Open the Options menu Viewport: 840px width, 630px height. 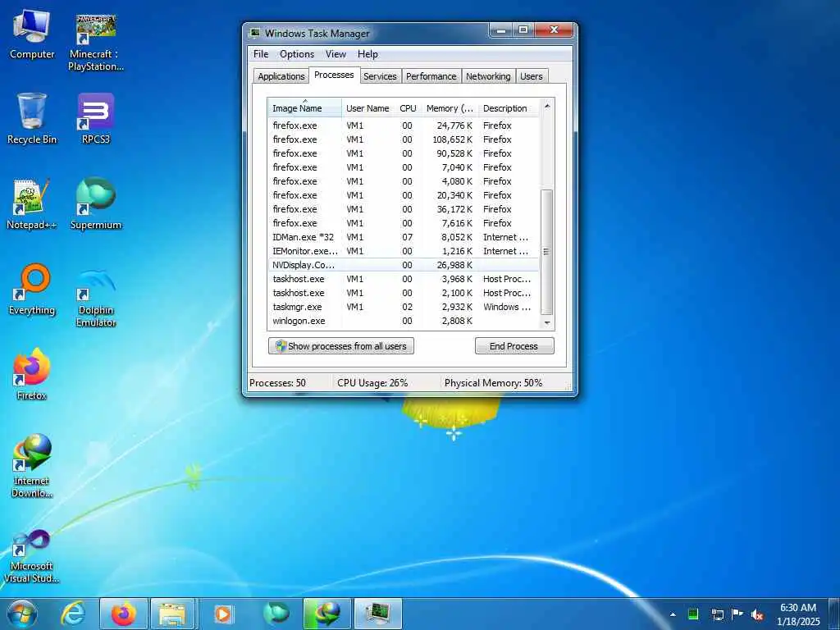click(x=297, y=54)
